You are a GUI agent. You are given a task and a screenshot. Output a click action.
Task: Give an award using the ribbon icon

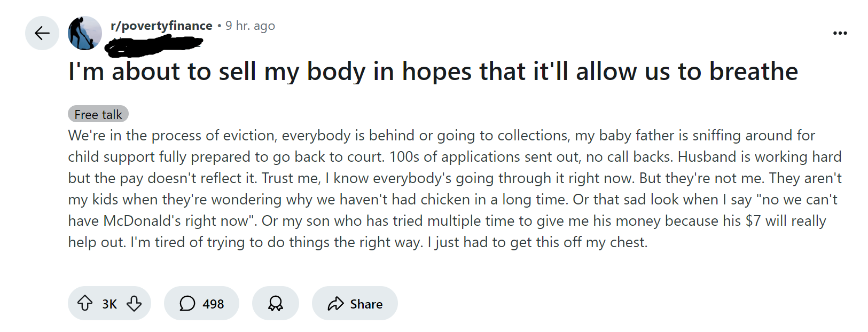pyautogui.click(x=276, y=303)
